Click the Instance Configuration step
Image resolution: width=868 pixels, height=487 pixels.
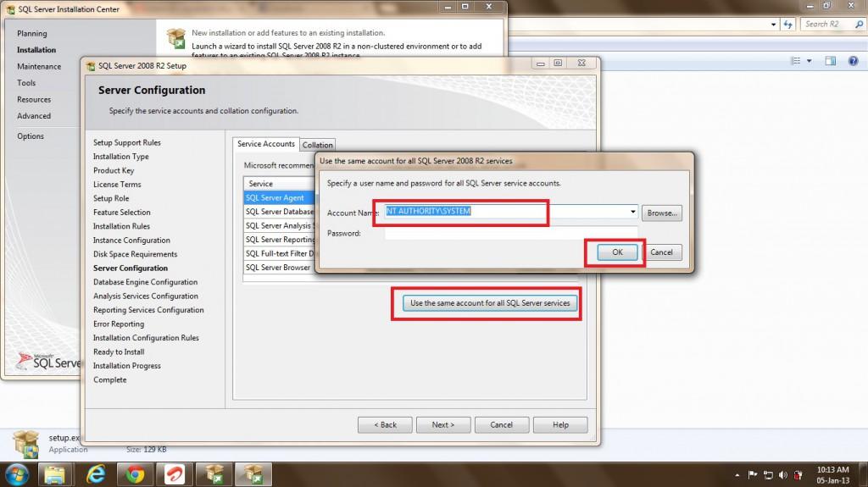click(x=131, y=241)
